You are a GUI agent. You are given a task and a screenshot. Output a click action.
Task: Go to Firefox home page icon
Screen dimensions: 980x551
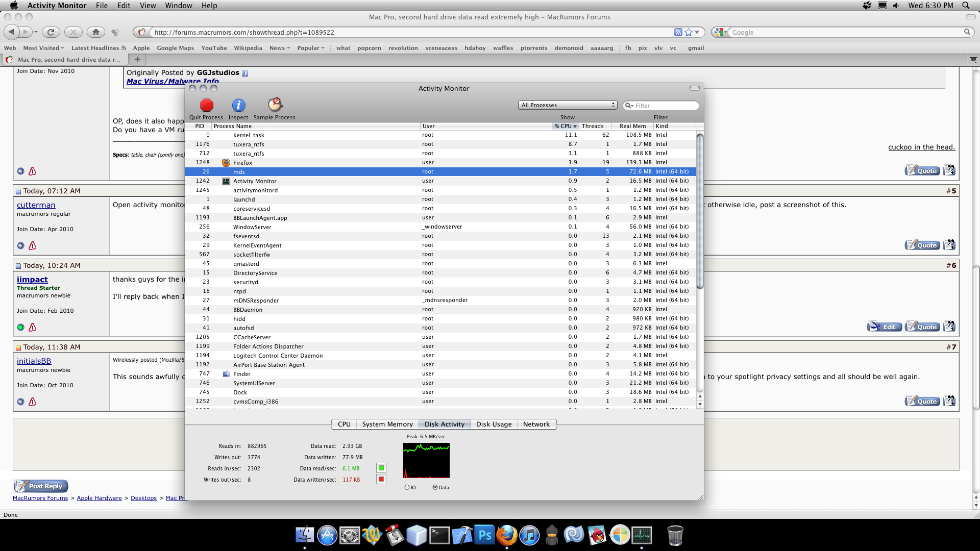[x=96, y=32]
